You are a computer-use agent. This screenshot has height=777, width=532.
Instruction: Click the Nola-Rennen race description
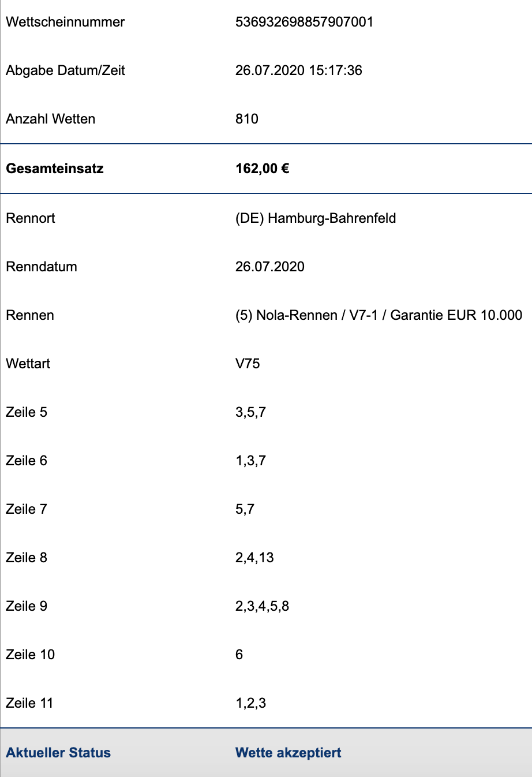(x=379, y=315)
